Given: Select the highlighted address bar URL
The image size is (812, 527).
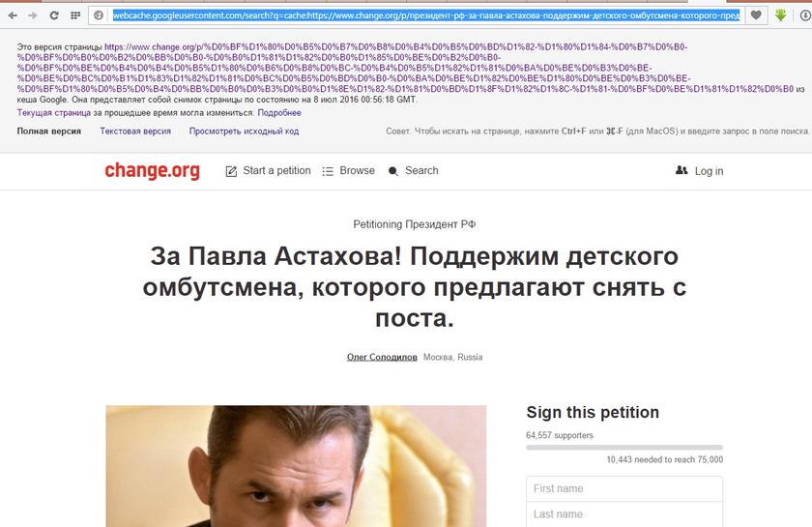Looking at the screenshot, I should click(425, 15).
